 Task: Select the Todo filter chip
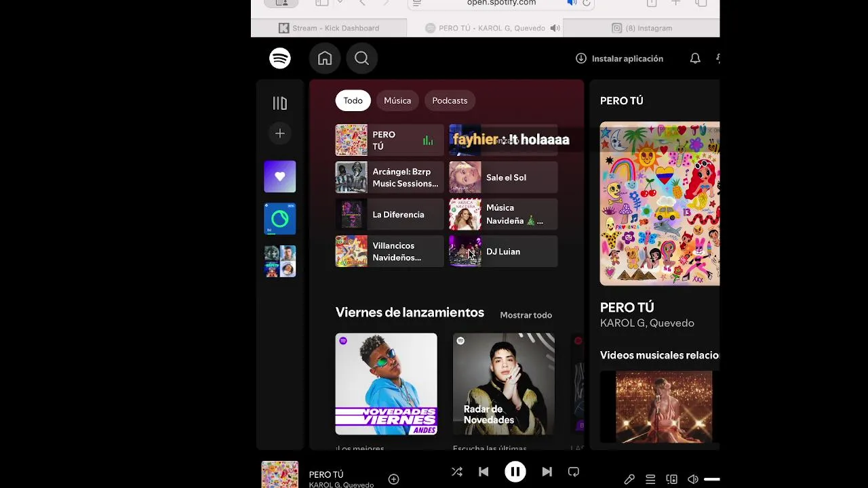pyautogui.click(x=353, y=100)
